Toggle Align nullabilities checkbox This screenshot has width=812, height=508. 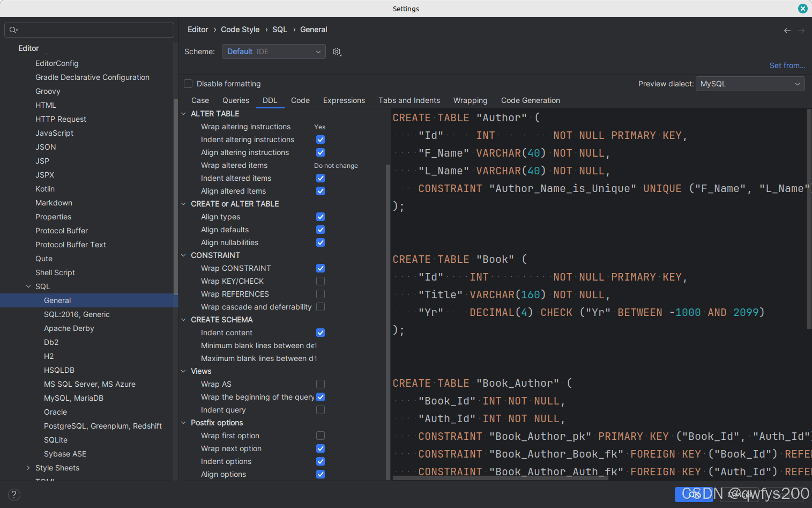tap(321, 242)
